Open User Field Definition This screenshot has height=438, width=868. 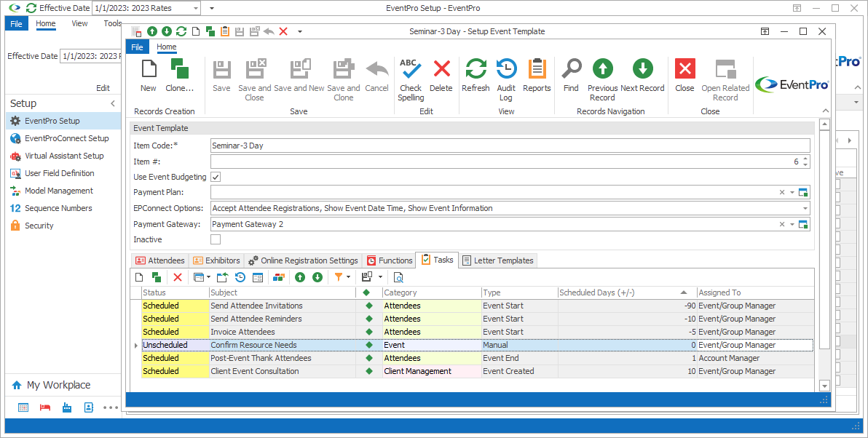coord(63,173)
